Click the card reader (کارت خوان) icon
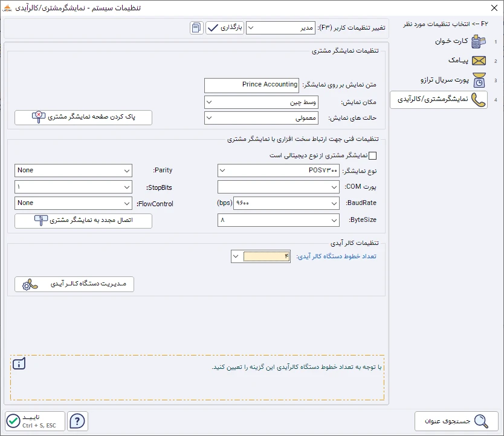 [479, 42]
